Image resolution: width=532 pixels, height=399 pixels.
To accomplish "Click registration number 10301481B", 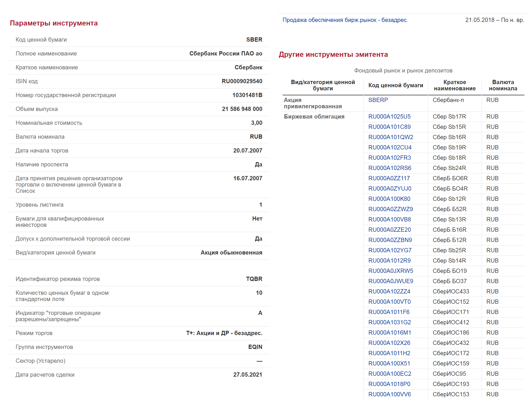I will pyautogui.click(x=247, y=95).
